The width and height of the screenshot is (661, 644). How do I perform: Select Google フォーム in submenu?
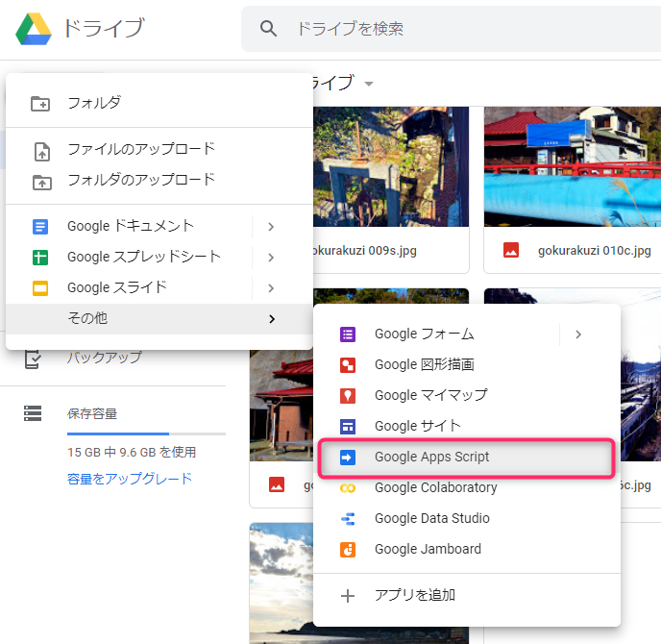(436, 334)
